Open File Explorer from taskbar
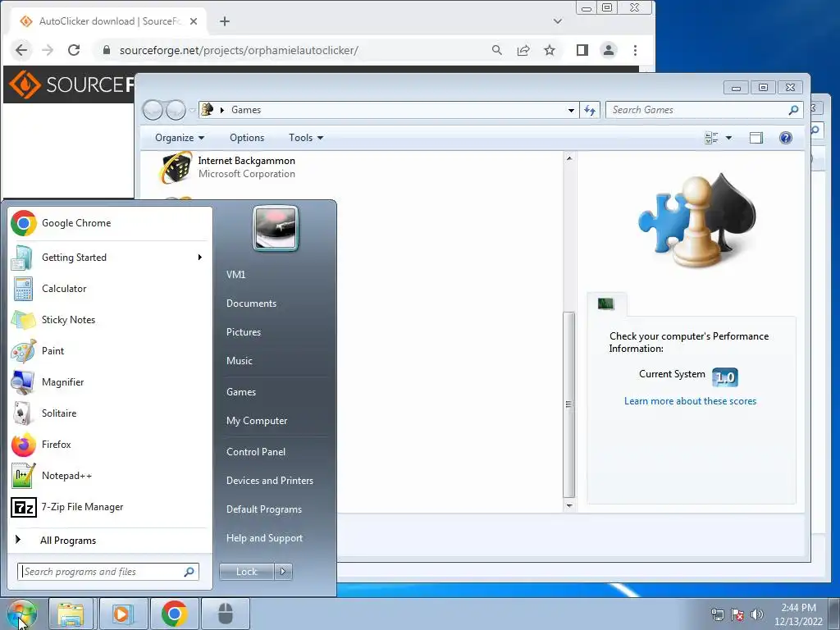The image size is (840, 630). (x=71, y=614)
